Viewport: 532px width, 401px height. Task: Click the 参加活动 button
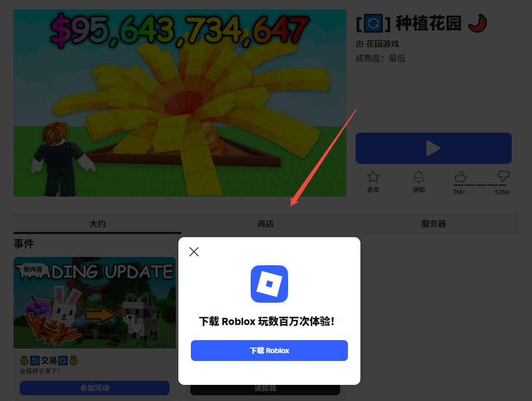[x=94, y=388]
